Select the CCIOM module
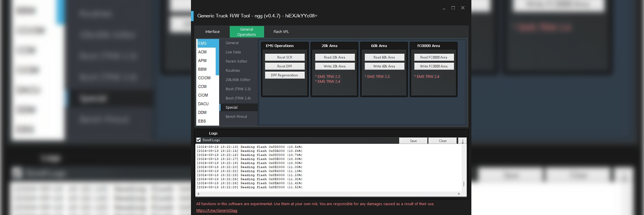This screenshot has width=644, height=215. [204, 78]
